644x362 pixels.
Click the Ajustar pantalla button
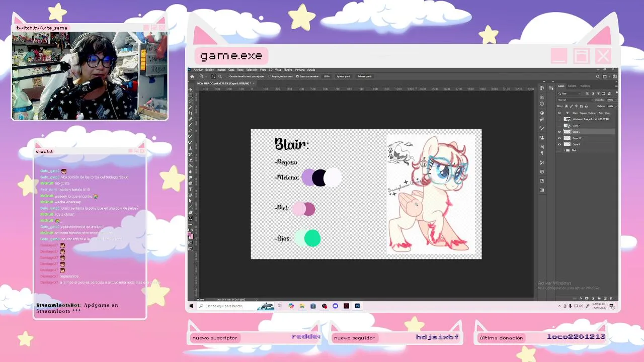point(343,76)
